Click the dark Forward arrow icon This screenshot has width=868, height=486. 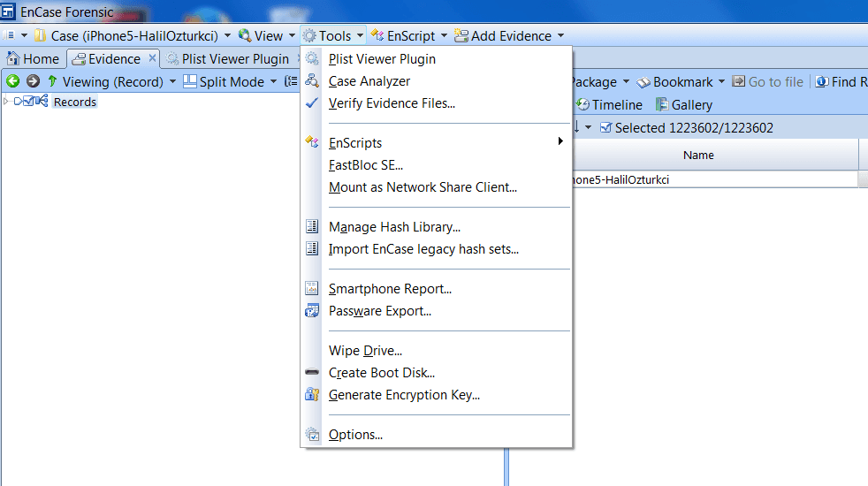click(33, 81)
